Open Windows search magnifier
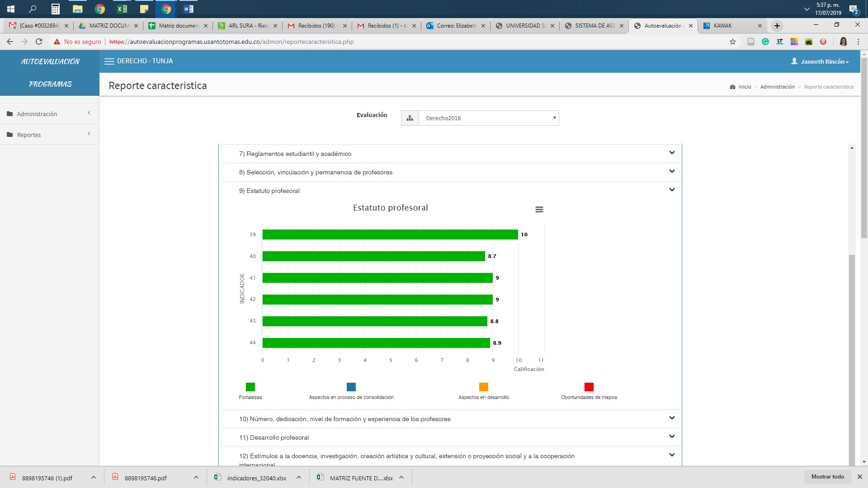The width and height of the screenshot is (868, 488). point(33,9)
